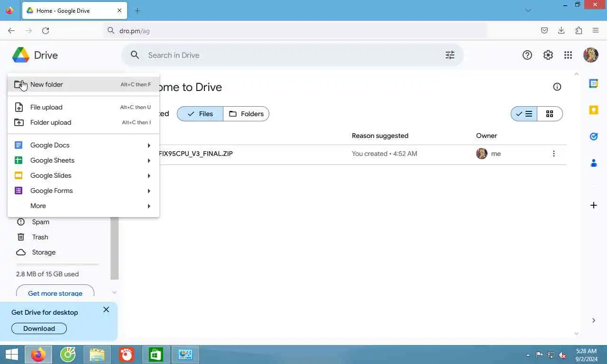Open the list all tabs dropdown

(528, 10)
